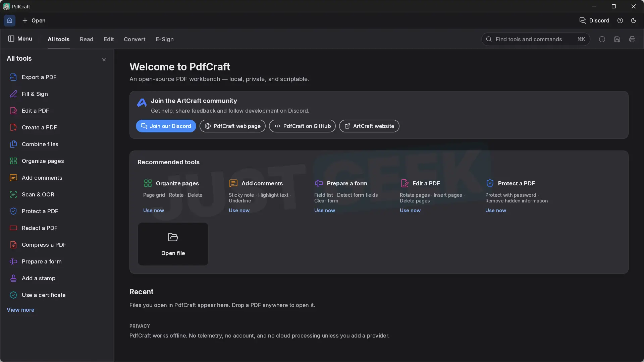Maximize the PdfCraft window

click(x=614, y=6)
